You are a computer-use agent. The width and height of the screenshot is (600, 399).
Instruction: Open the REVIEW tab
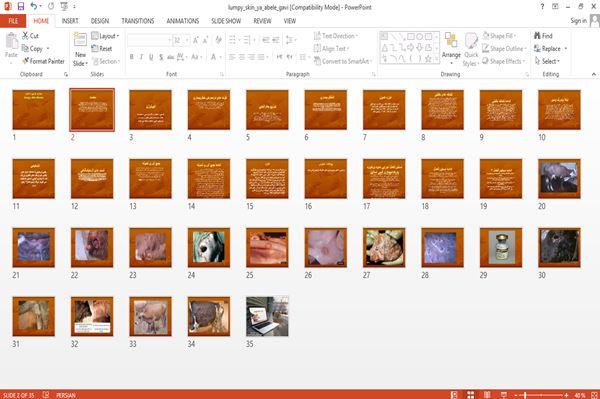pos(262,21)
